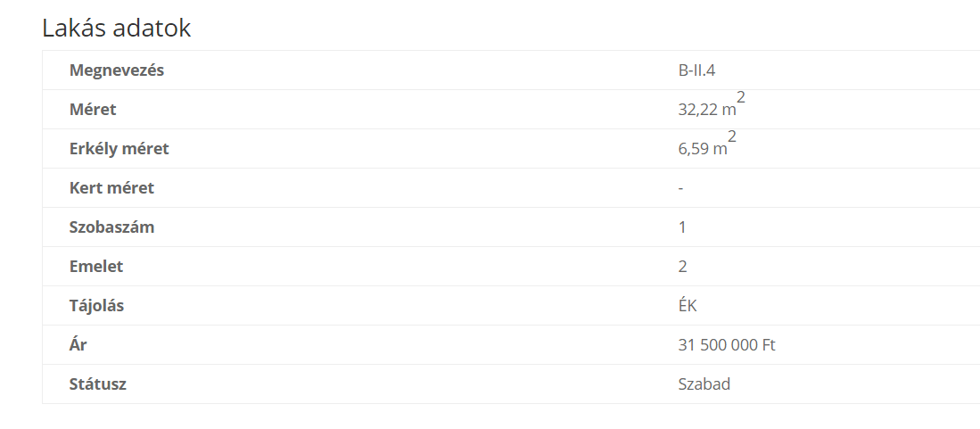
Task: Click the B-II.4 apartment name value
Action: pos(696,70)
